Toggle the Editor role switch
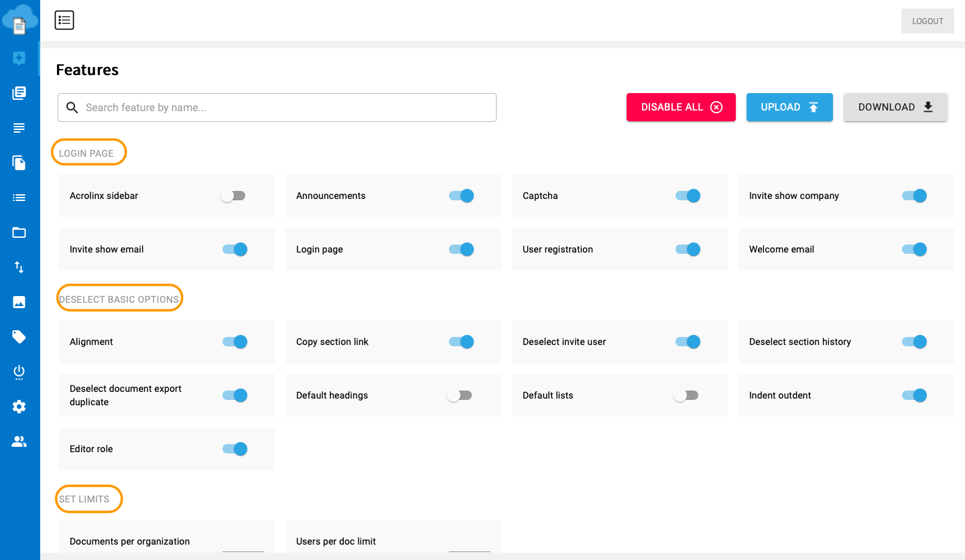The image size is (965, 560). pos(235,449)
